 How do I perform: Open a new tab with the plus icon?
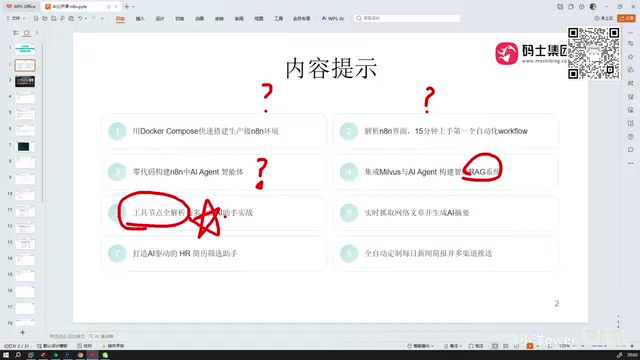[127, 7]
